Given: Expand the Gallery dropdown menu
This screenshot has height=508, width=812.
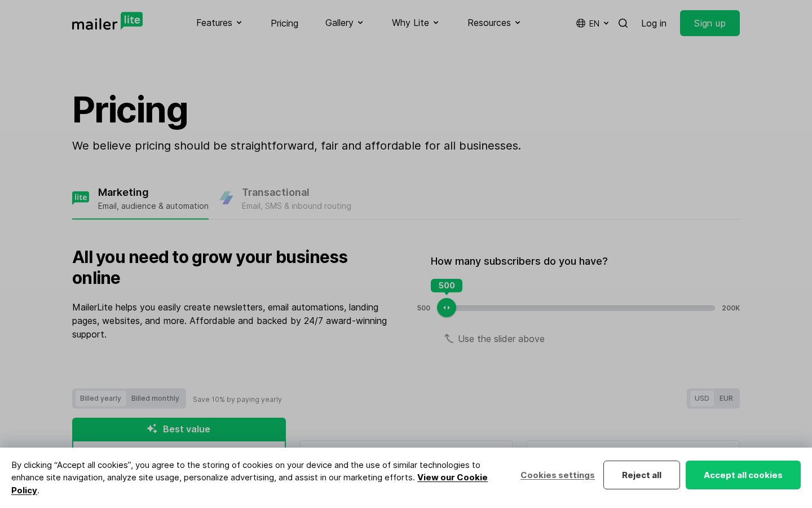Looking at the screenshot, I should pos(345,23).
